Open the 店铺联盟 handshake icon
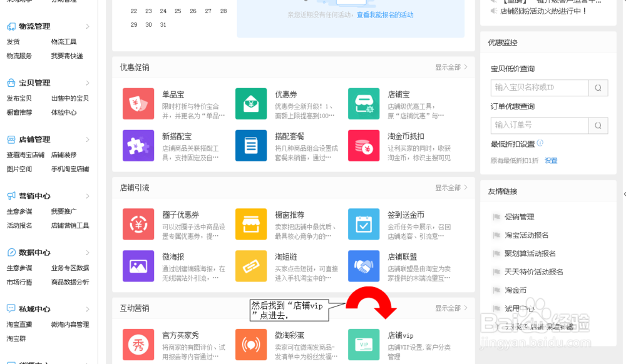Image resolution: width=626 pixels, height=364 pixels. [364, 266]
